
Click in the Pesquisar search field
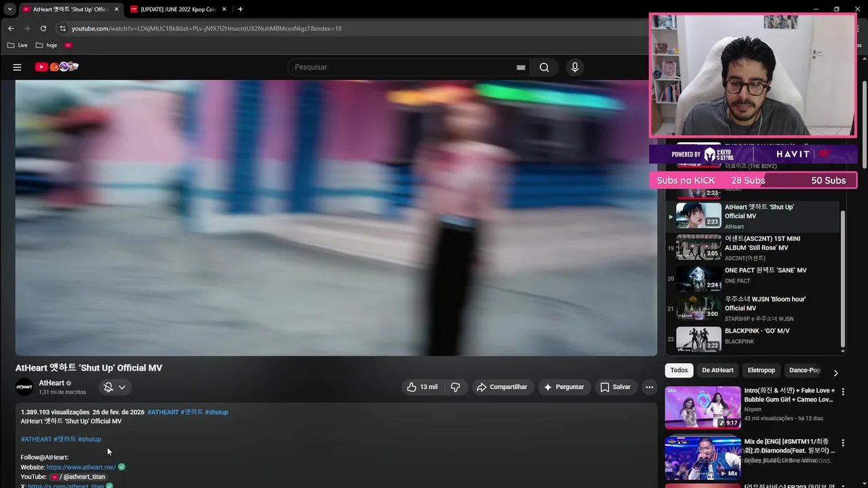[403, 67]
